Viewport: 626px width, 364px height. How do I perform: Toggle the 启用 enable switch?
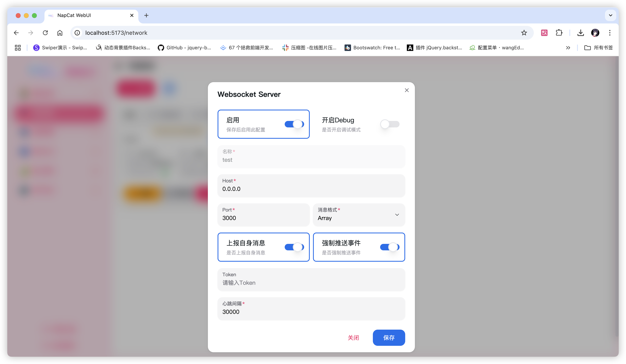[294, 124]
